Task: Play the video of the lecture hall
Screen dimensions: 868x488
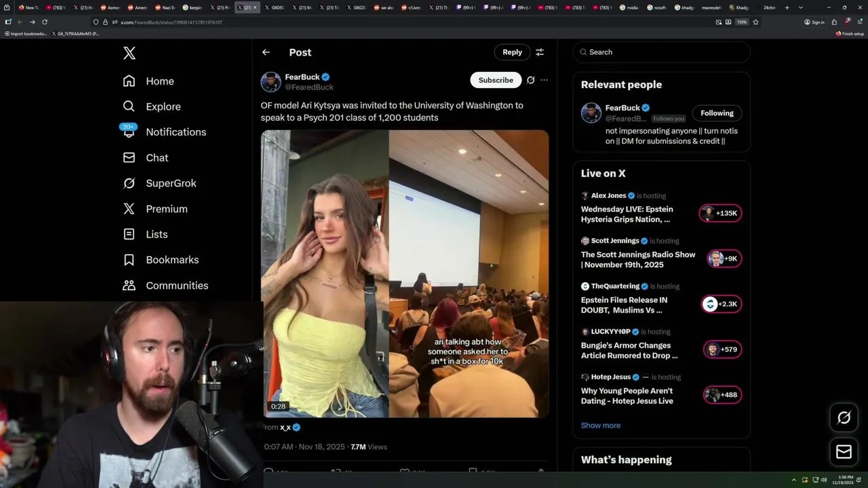Action: point(405,274)
